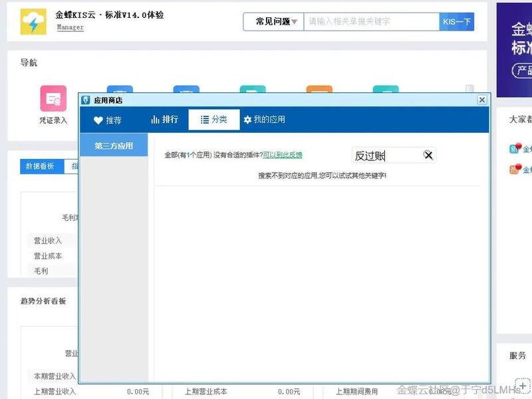Switch to the 排行 tab
Screen dimensions: 532x399
click(x=165, y=120)
